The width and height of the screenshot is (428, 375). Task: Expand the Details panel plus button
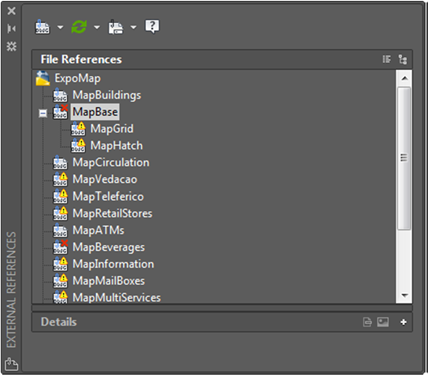click(x=403, y=322)
